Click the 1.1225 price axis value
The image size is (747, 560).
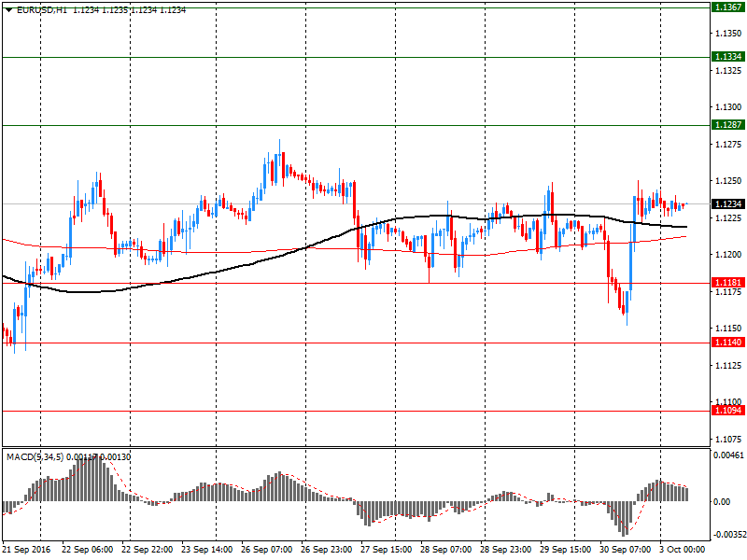click(x=728, y=217)
